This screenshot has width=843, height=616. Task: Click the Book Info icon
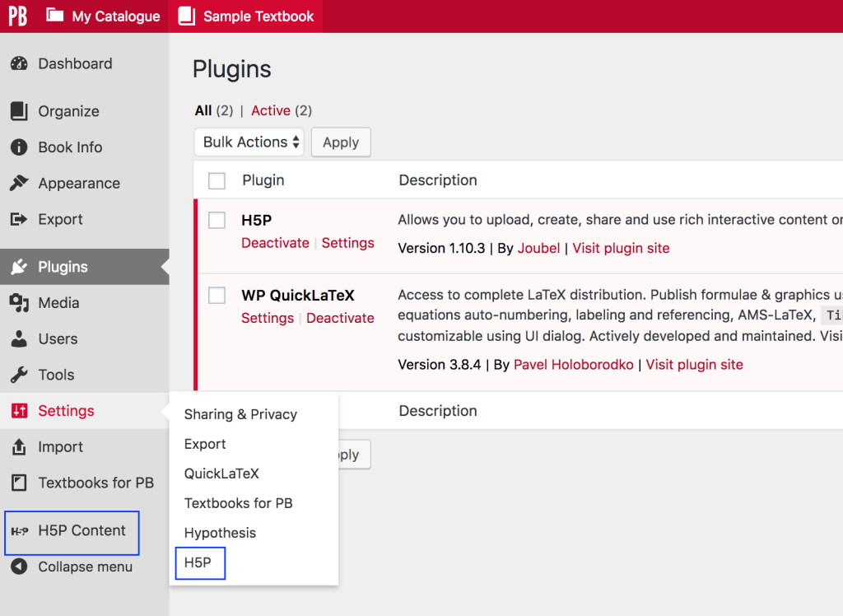tap(19, 147)
